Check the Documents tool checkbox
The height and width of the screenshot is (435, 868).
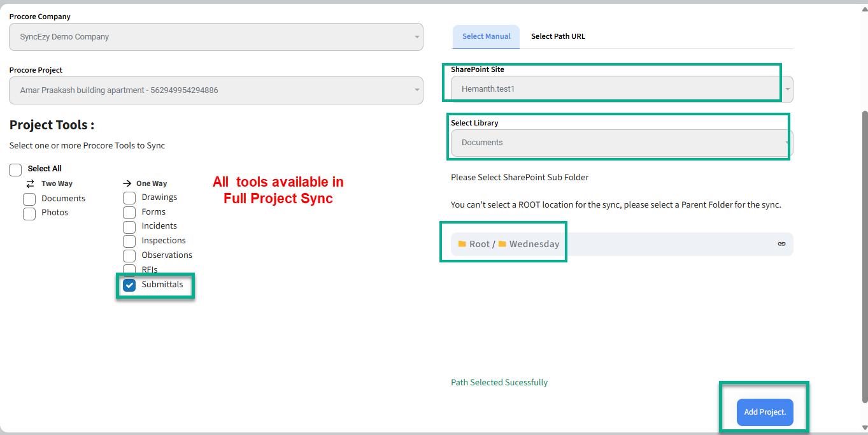tap(29, 199)
